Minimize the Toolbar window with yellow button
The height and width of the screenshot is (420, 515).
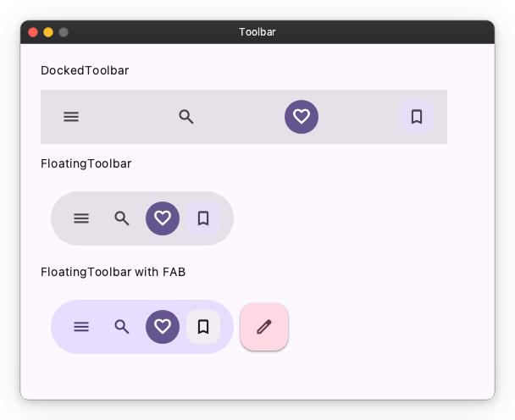click(x=48, y=32)
